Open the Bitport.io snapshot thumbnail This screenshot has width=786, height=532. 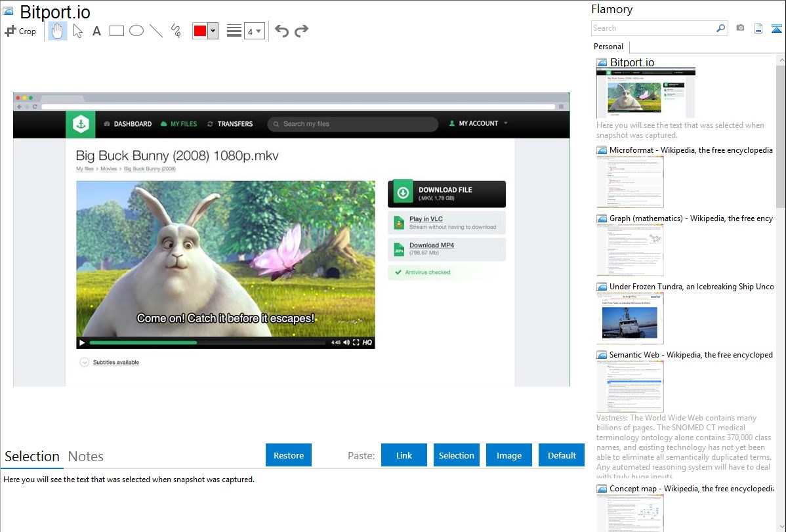646,93
